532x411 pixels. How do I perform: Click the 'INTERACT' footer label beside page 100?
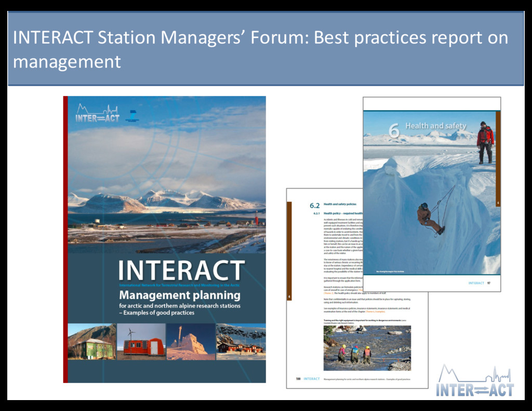click(x=312, y=379)
